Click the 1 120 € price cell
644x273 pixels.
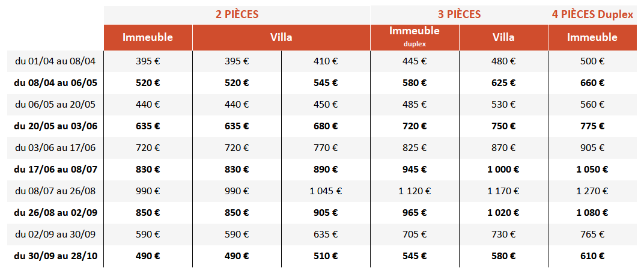(415, 191)
